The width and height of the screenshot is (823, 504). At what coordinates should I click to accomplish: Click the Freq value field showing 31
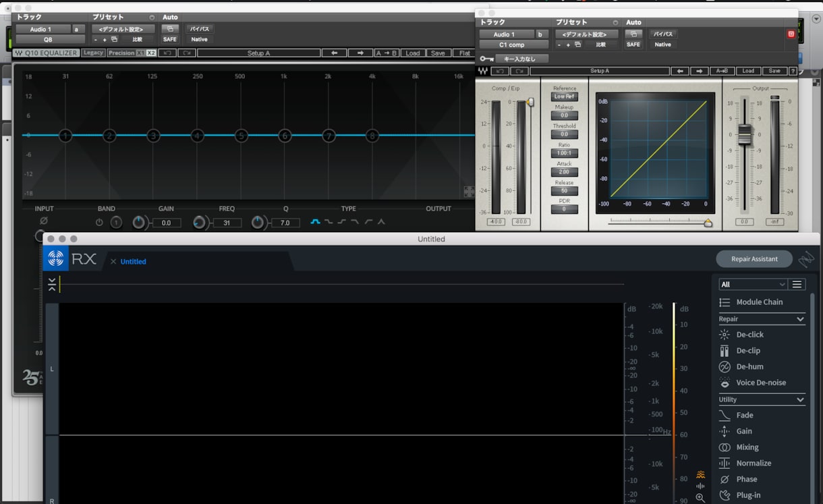[x=227, y=223]
